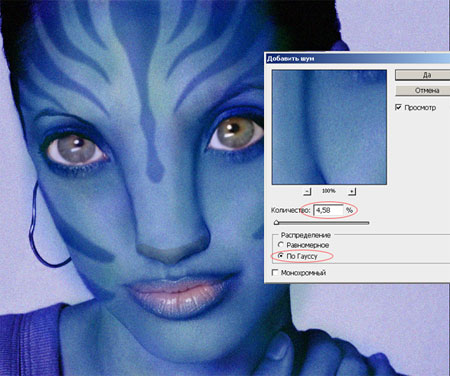
Task: Click the Добавить шум dialog title bar
Action: 358,58
